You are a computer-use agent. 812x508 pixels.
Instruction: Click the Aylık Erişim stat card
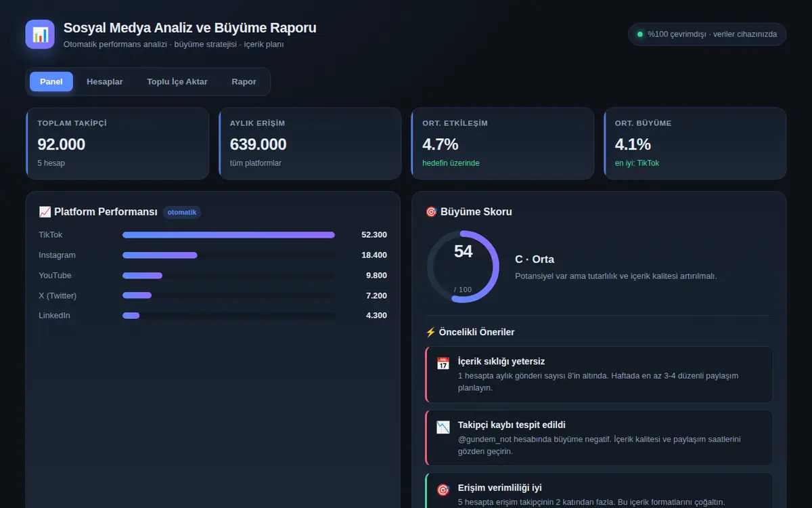pyautogui.click(x=310, y=144)
